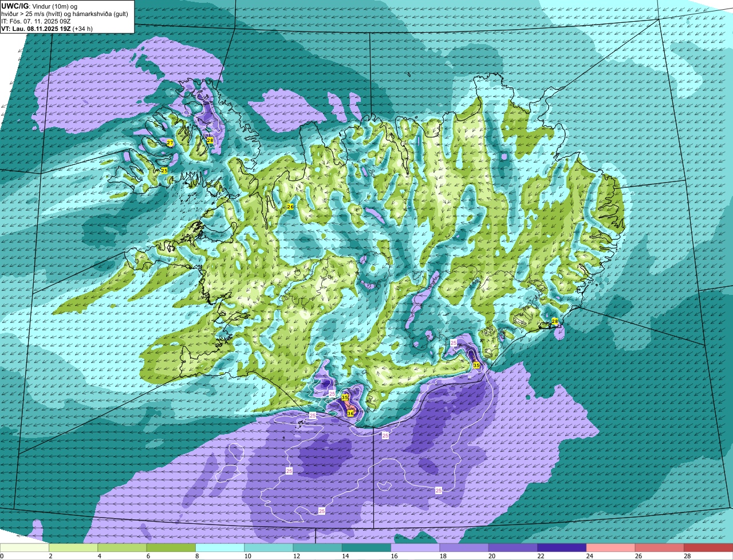Screen dimensions: 733x560
Task: Click the yellow 26 gust label in northwest Iceland
Action: 290,207
